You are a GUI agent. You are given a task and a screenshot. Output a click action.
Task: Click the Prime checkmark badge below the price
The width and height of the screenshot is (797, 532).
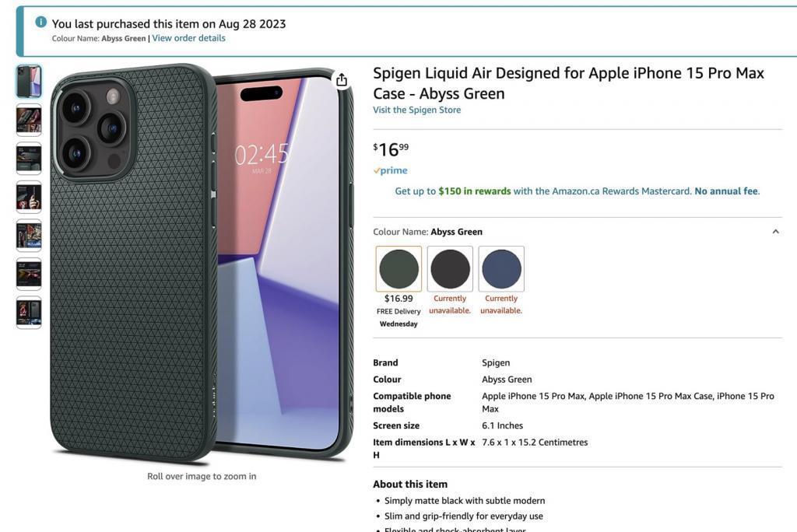[x=390, y=170]
